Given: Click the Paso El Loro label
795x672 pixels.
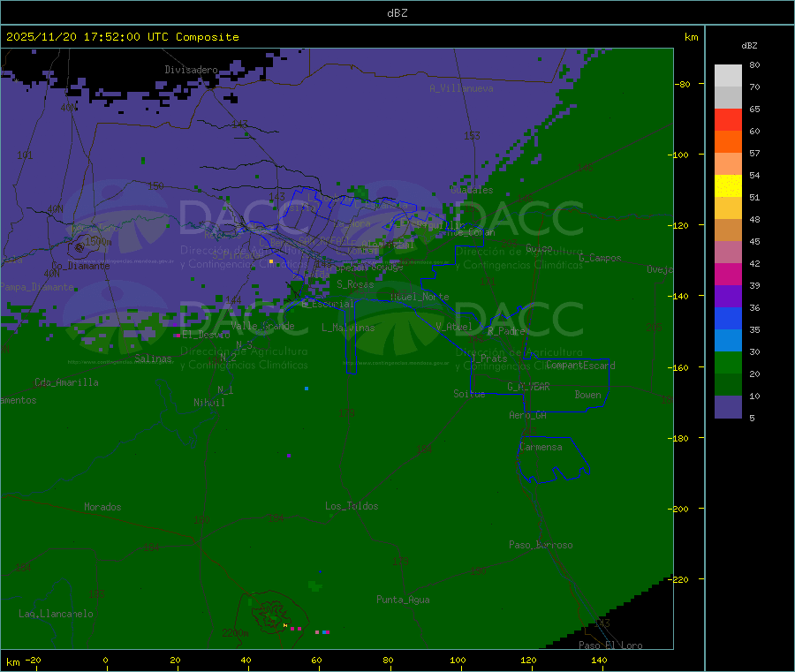Looking at the screenshot, I should 610,646.
